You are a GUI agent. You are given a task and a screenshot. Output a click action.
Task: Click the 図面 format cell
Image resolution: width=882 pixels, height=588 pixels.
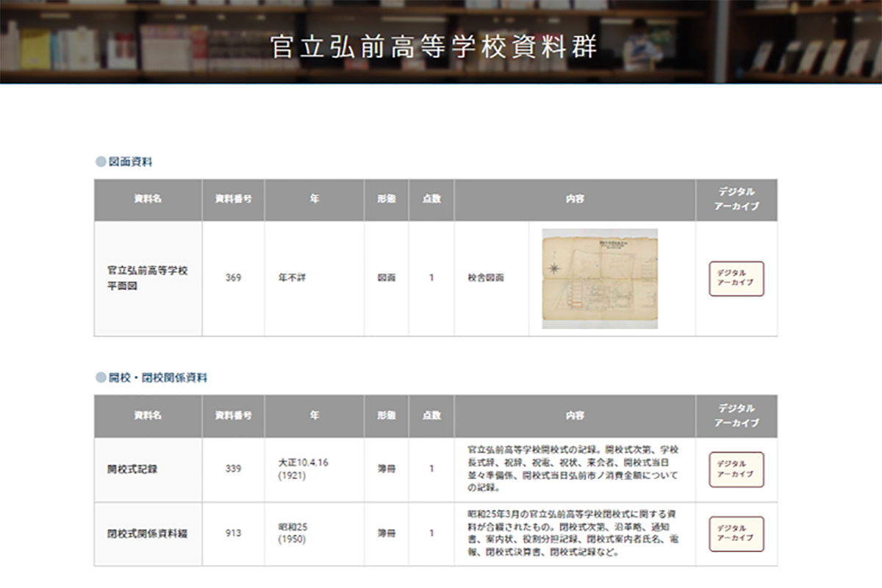coord(387,279)
